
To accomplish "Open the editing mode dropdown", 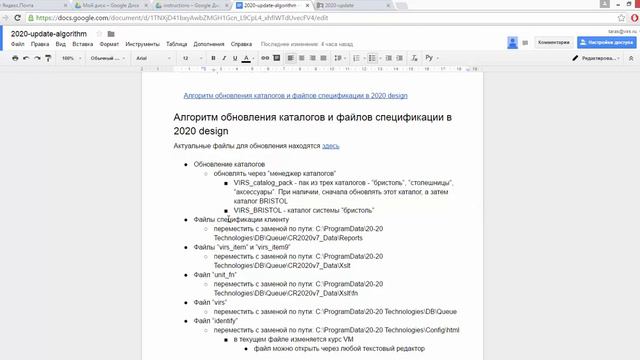I will tap(596, 58).
